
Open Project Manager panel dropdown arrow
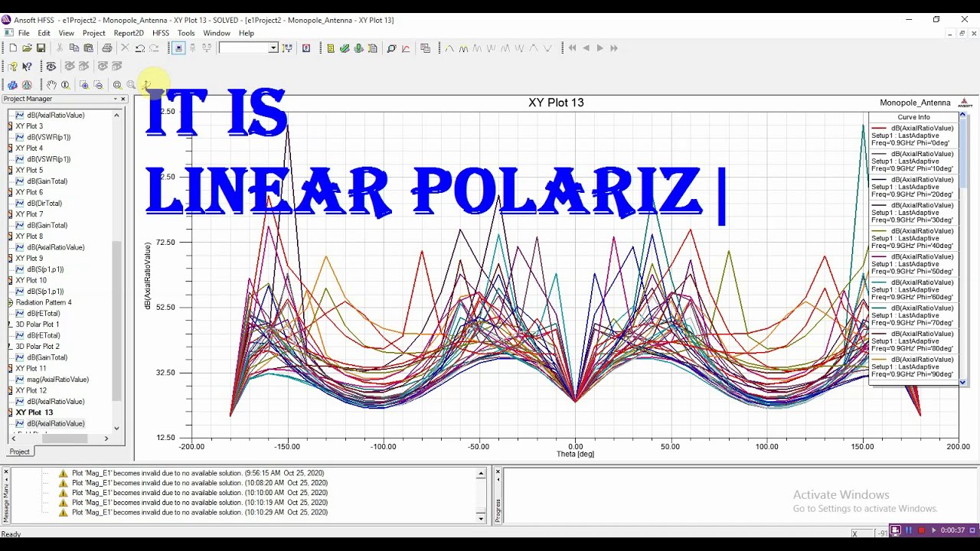coord(116,99)
